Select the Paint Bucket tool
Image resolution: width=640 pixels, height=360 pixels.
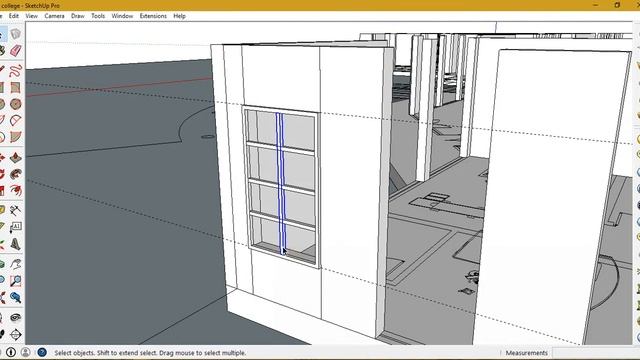2,51
